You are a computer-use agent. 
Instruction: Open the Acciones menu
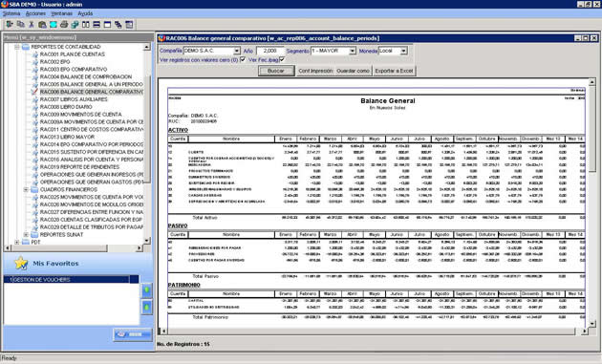point(35,13)
